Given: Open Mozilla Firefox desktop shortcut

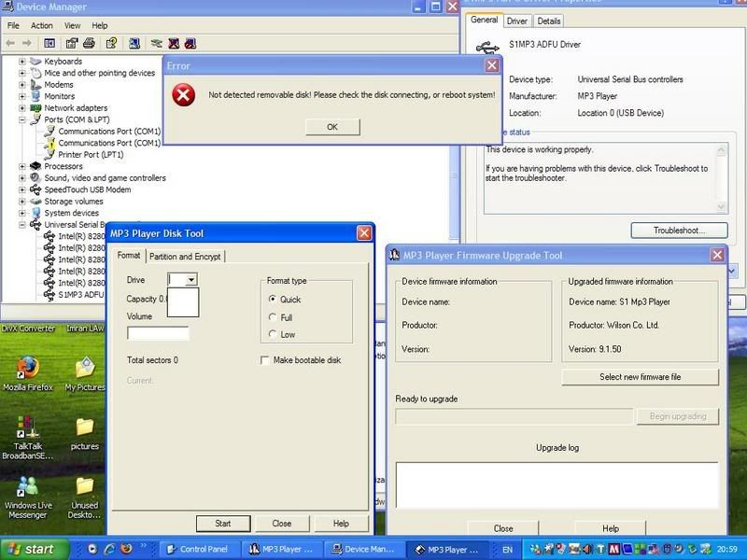Looking at the screenshot, I should coord(27,369).
